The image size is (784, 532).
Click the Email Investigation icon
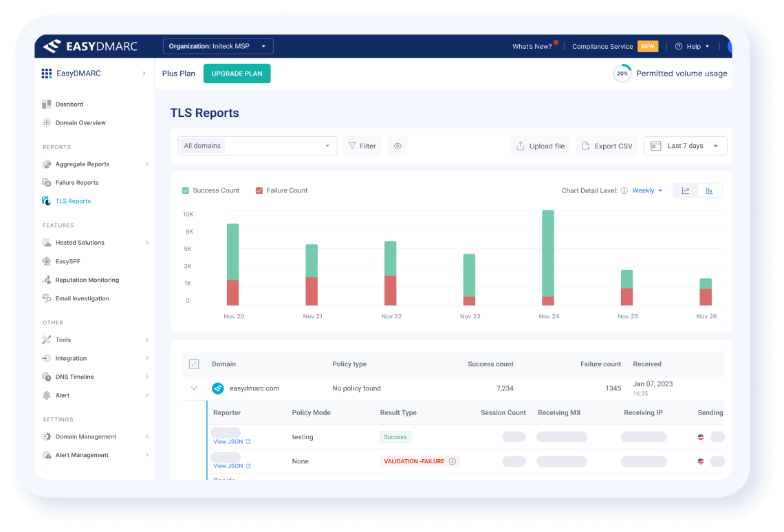[47, 298]
